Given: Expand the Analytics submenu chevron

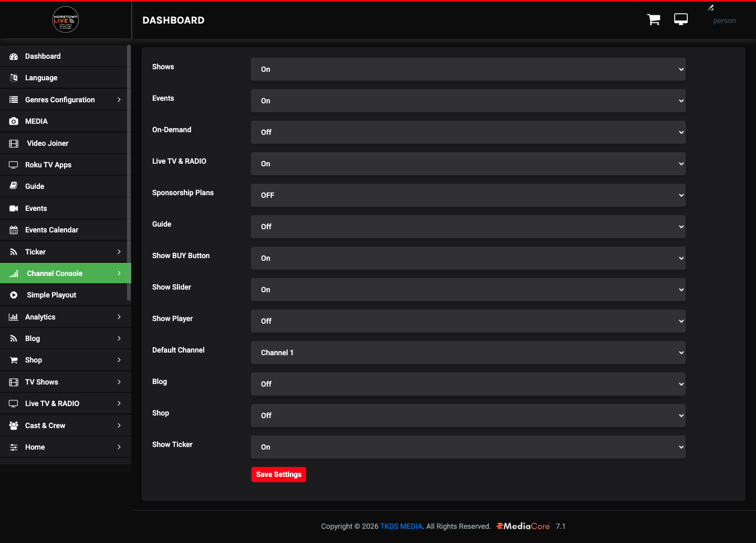Looking at the screenshot, I should [119, 317].
